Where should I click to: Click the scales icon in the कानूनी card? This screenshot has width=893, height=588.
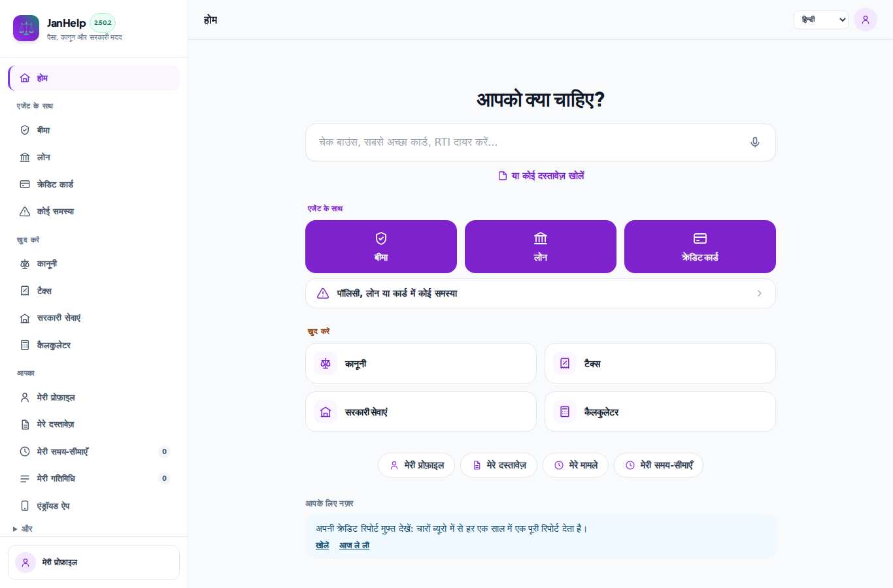(326, 363)
